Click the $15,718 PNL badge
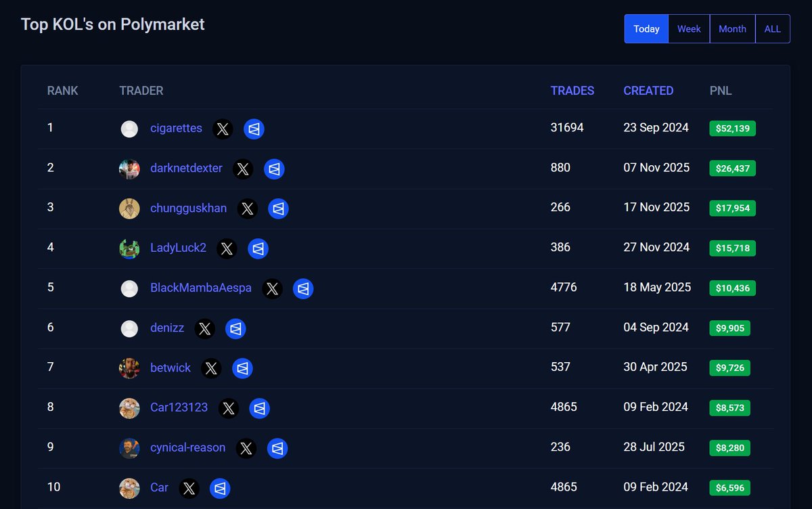 732,248
